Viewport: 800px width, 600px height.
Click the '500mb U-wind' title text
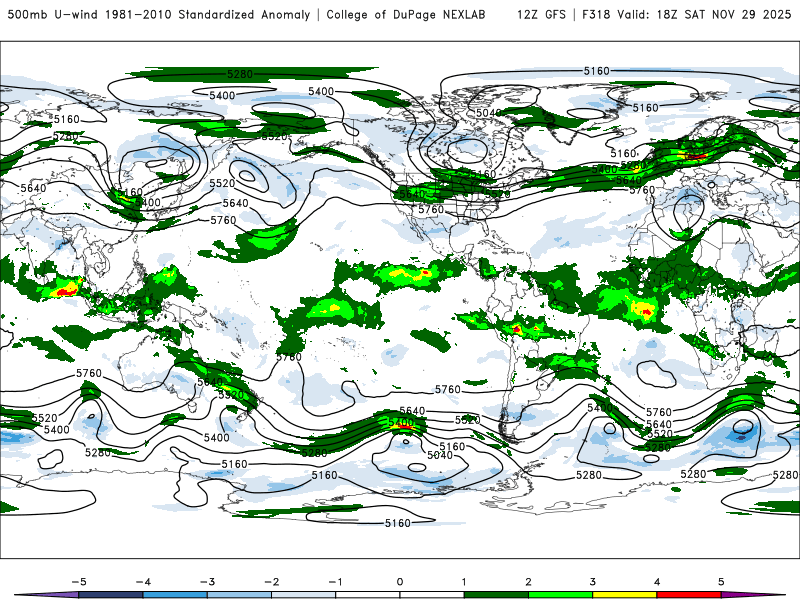click(x=53, y=14)
